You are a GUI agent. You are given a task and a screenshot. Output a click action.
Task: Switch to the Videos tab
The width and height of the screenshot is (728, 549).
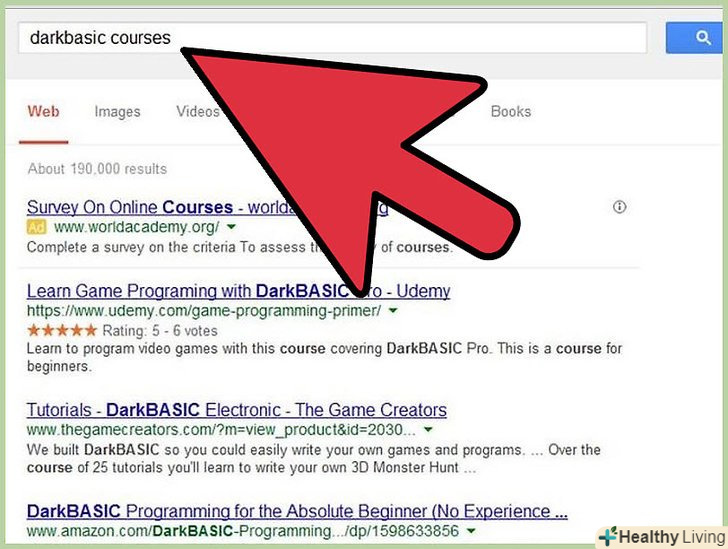click(198, 111)
